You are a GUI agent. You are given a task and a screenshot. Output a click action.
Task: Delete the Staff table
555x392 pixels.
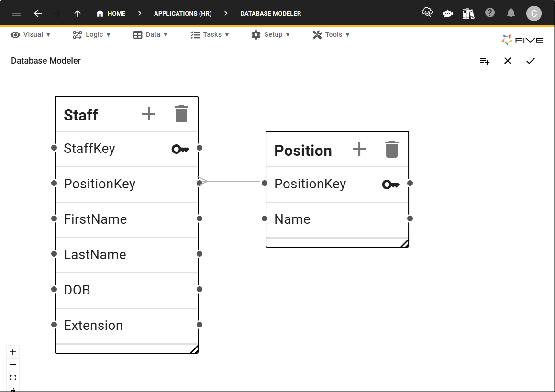(x=181, y=114)
